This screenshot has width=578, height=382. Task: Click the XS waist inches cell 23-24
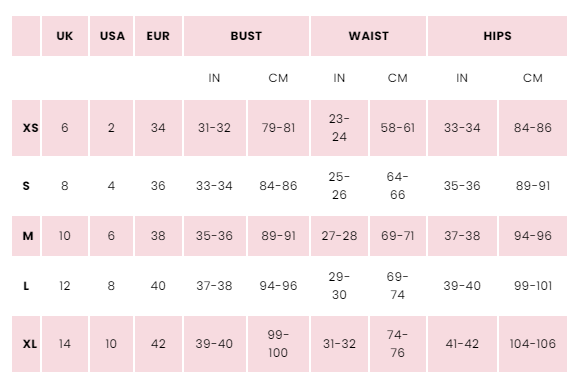click(340, 128)
